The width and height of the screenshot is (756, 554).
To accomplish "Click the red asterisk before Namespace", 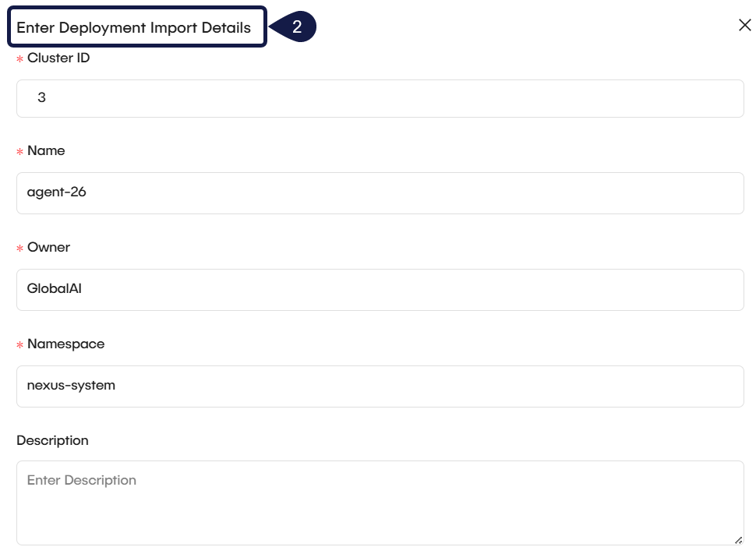I will pyautogui.click(x=19, y=344).
